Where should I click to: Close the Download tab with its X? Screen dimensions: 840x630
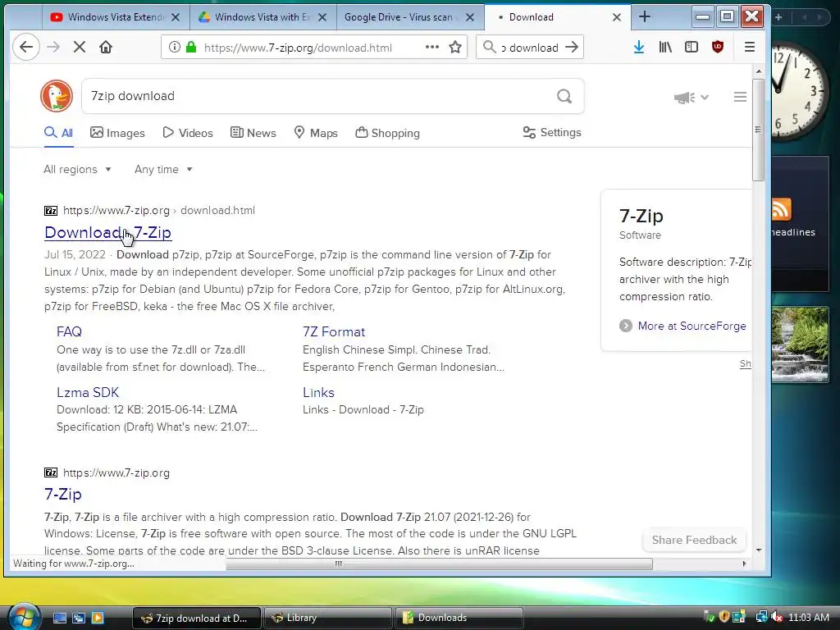617,17
